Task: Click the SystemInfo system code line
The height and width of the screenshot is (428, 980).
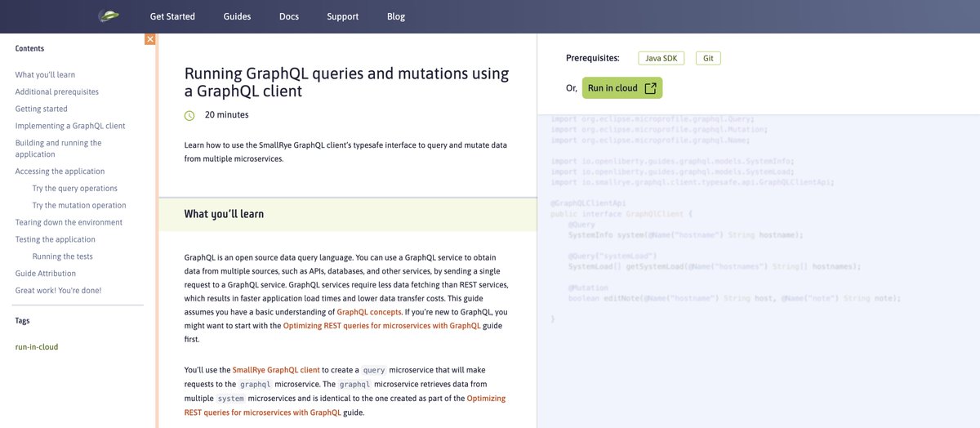Action: point(686,235)
